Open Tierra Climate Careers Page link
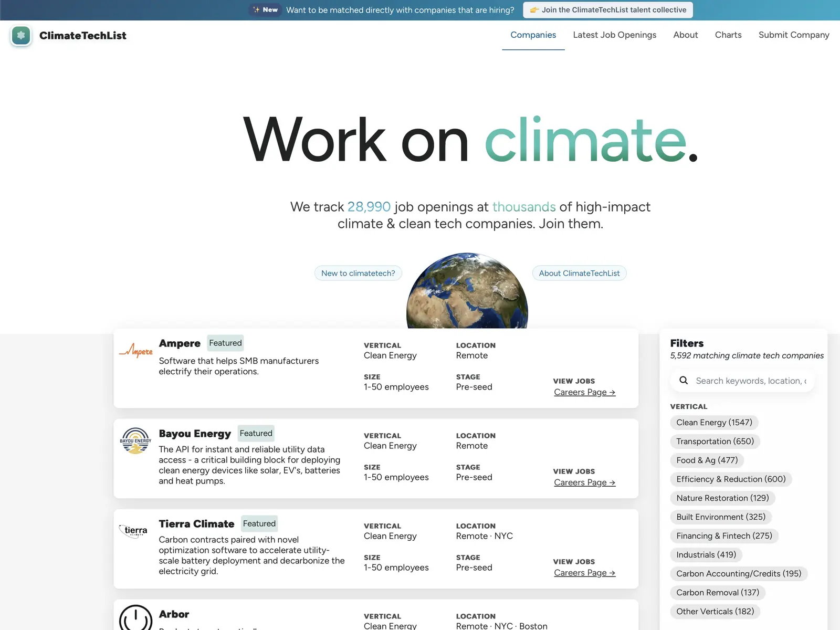This screenshot has height=630, width=840. [x=584, y=573]
